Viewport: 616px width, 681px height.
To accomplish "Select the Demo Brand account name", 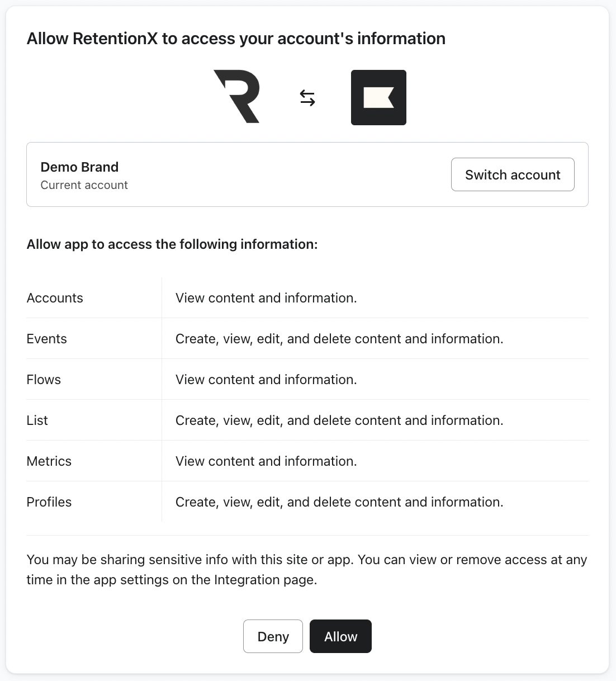I will click(x=79, y=167).
